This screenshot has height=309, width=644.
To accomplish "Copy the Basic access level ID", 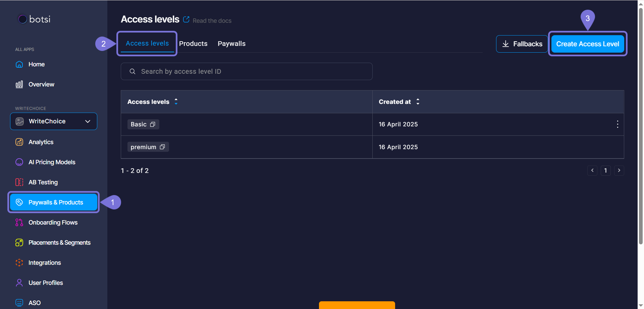I will [x=153, y=124].
